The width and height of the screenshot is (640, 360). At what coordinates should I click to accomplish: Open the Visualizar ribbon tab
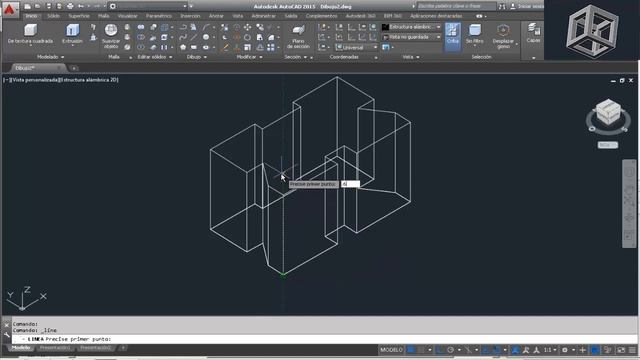[127, 16]
